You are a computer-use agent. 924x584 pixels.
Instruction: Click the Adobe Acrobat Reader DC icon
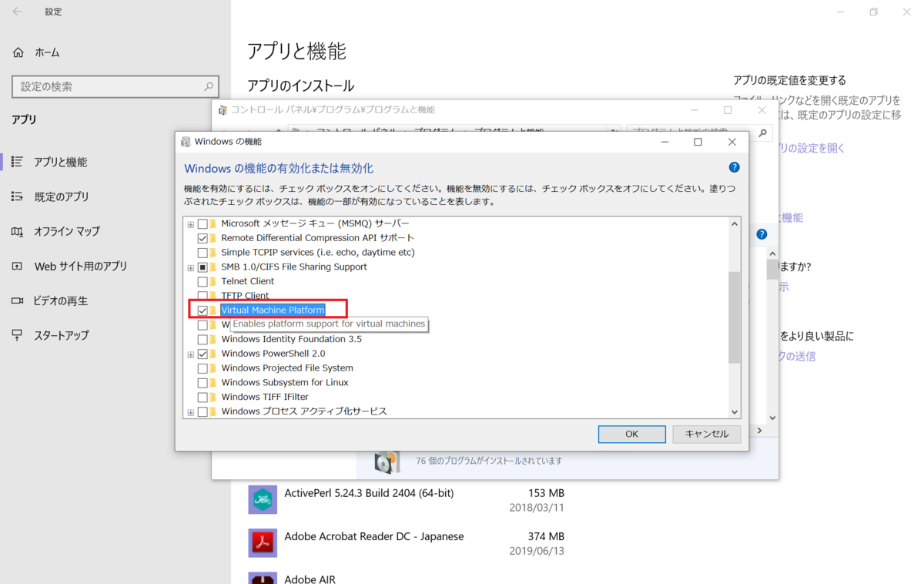tap(263, 543)
